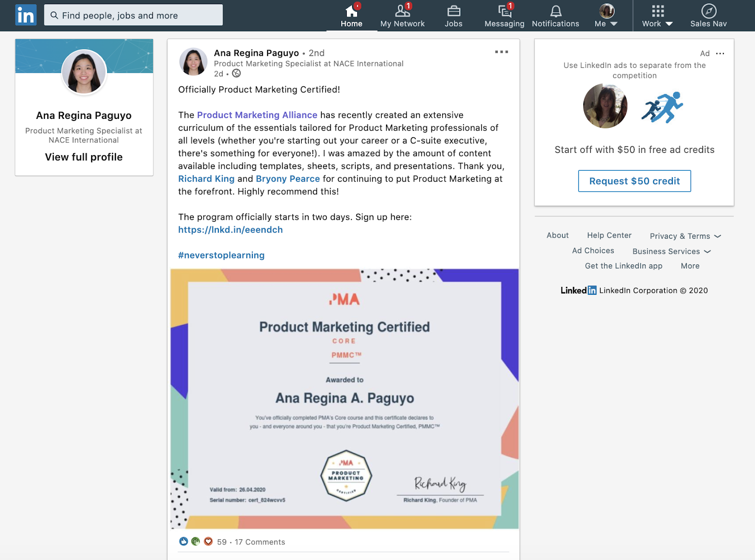Click Get the LinkedIn app link
Screen dimensions: 755x560
624,266
